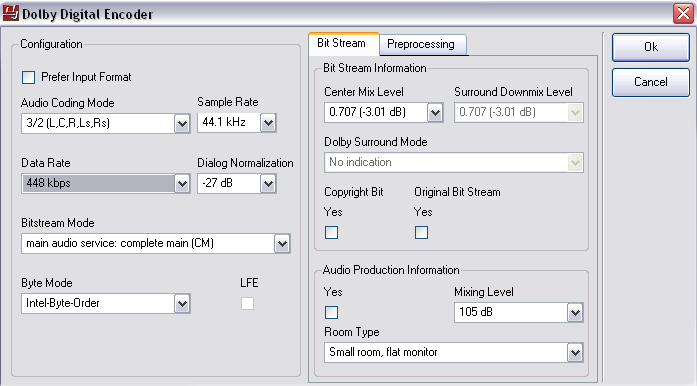Enable the Audio Production Information checkbox
Viewport: 697px width, 386px height.
332,313
